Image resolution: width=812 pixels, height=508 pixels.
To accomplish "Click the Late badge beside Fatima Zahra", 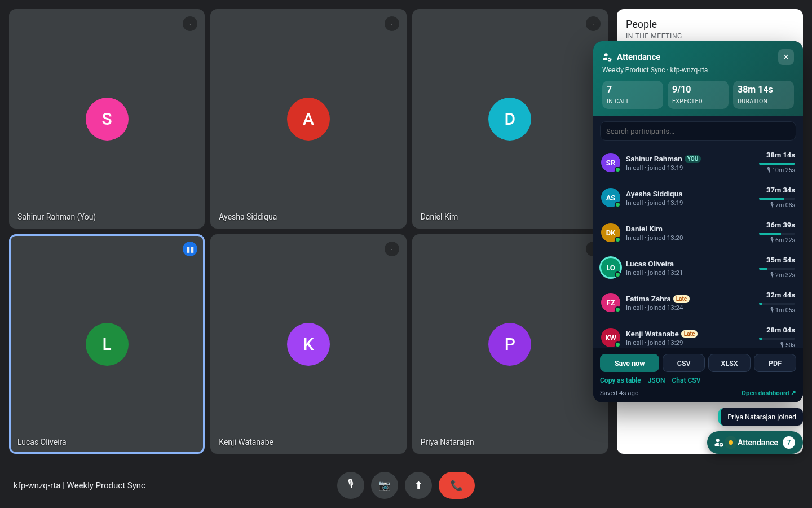I will point(681,299).
